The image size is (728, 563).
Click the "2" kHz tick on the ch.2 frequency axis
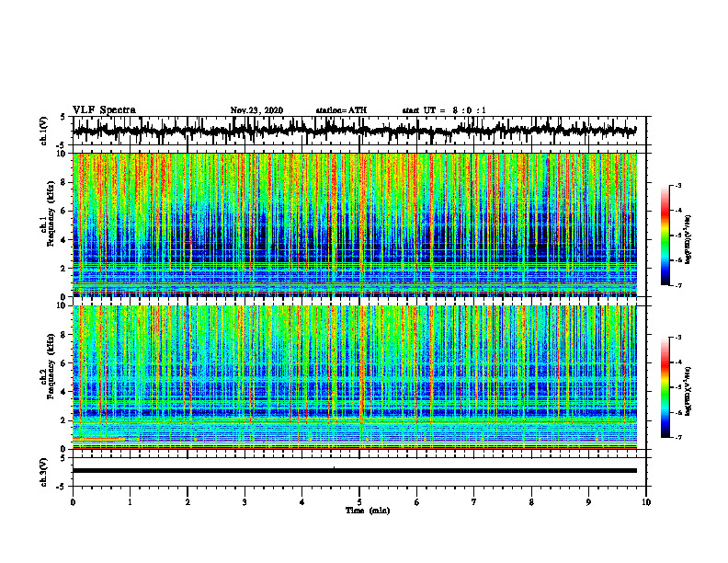(x=65, y=420)
